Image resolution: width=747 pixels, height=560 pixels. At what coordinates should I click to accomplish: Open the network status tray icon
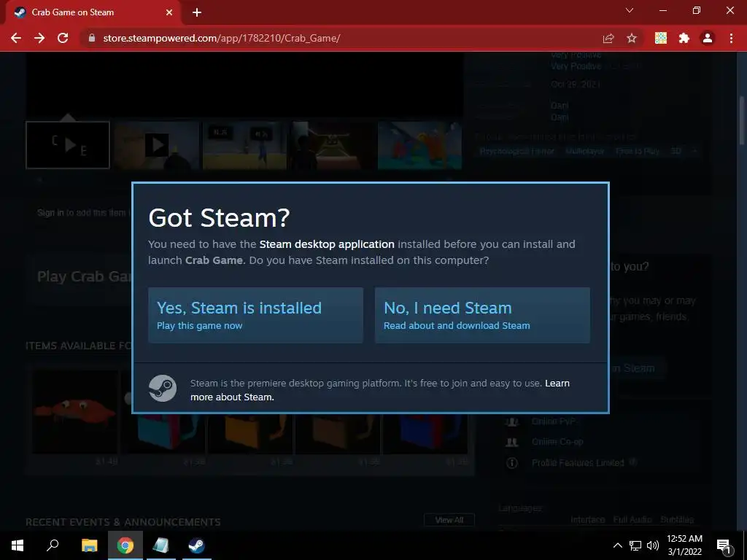(x=635, y=545)
